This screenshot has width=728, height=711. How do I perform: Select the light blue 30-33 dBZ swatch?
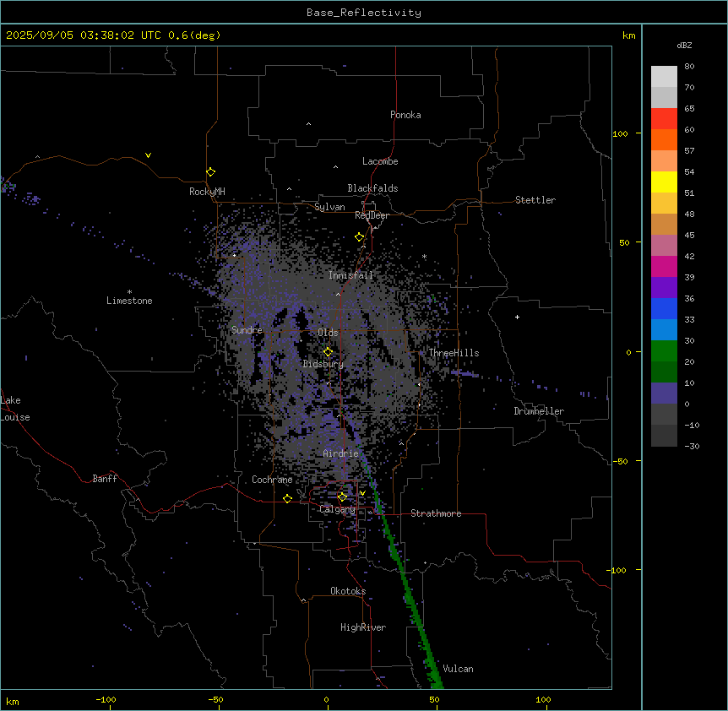(x=664, y=330)
